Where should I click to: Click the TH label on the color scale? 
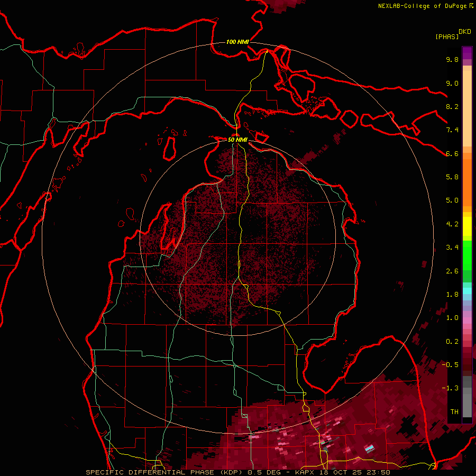coord(454,412)
